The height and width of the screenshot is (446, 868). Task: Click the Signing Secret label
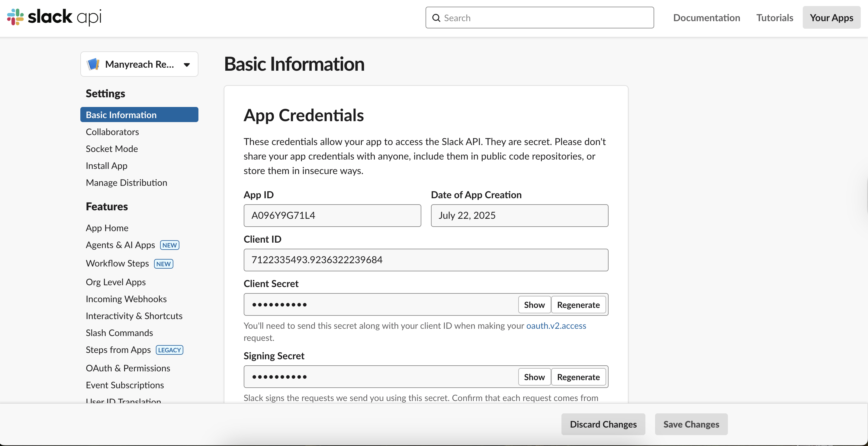pyautogui.click(x=274, y=356)
